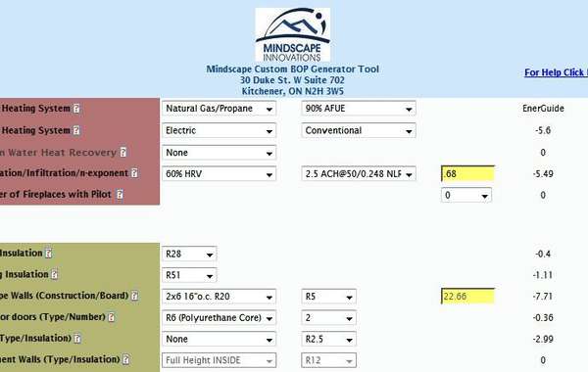Open the Water Heat Recovery None dropdown

tap(219, 153)
